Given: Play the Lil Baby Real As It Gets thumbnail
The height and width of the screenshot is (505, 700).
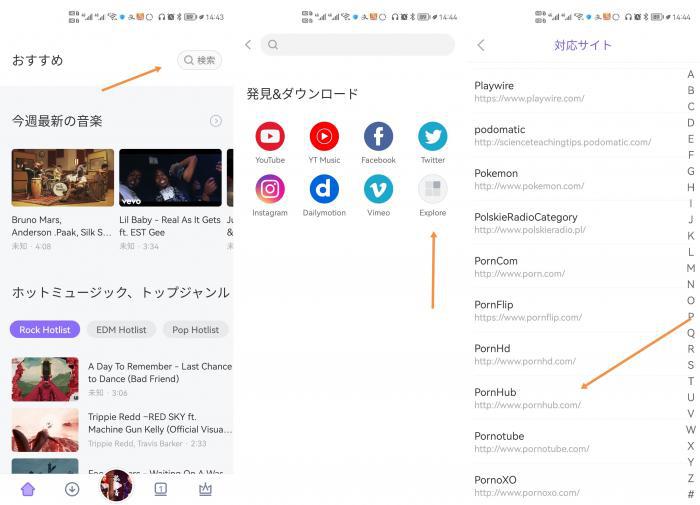Looking at the screenshot, I should pos(170,178).
